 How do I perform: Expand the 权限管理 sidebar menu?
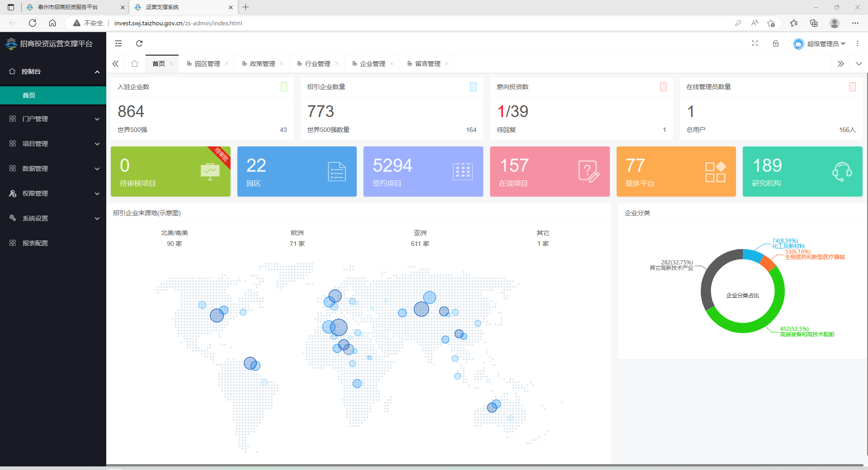click(x=53, y=193)
